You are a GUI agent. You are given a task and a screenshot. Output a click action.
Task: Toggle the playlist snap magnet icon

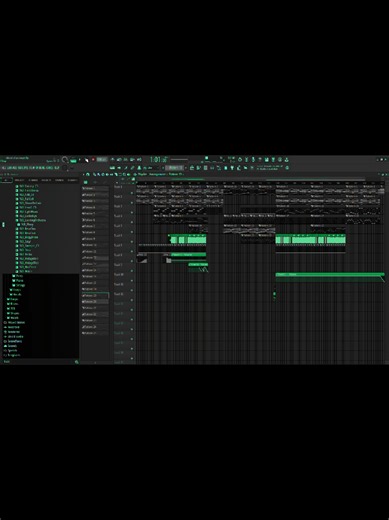pos(88,174)
